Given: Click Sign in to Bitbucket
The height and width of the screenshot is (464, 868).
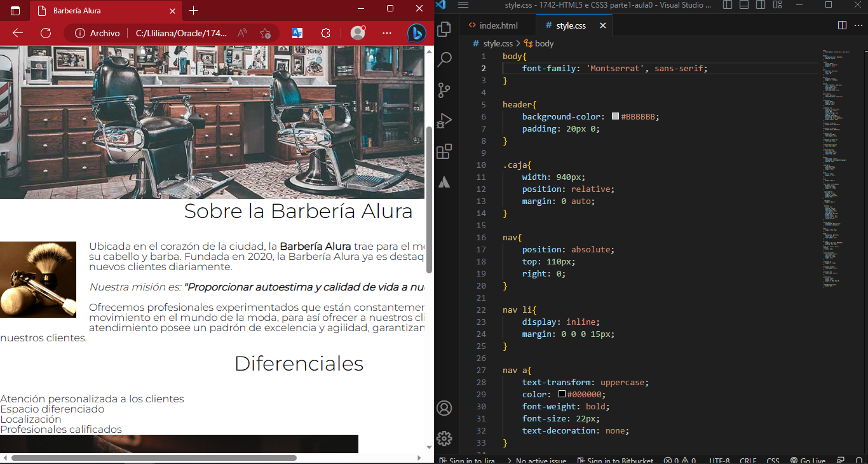Looking at the screenshot, I should coord(616,460).
